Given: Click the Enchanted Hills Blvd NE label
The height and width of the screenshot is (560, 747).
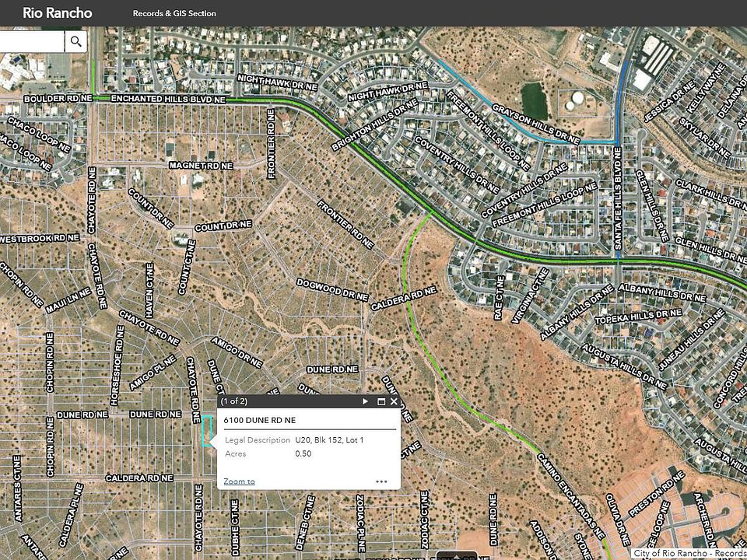Looking at the screenshot, I should pyautogui.click(x=168, y=100).
